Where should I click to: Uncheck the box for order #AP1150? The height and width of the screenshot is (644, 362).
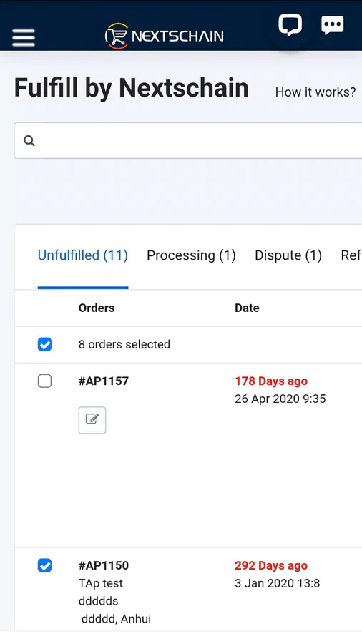(x=45, y=565)
